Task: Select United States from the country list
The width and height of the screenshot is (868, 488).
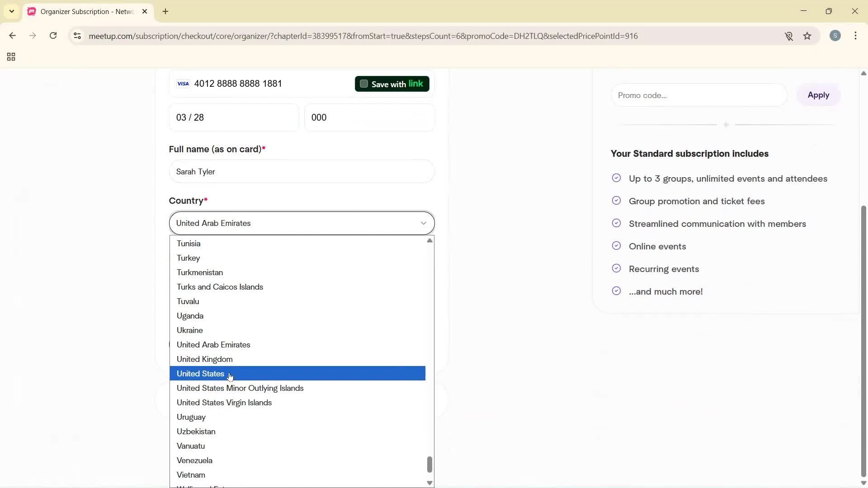Action: (x=200, y=374)
